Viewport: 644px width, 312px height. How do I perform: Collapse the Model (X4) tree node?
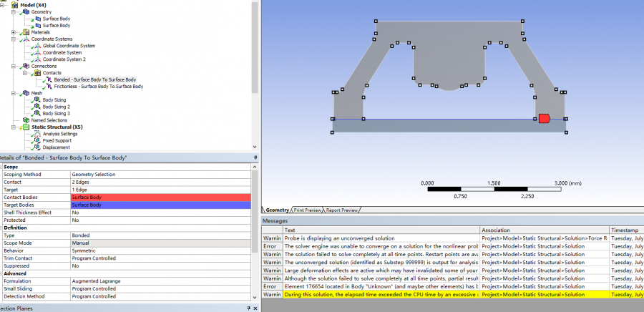click(2, 5)
